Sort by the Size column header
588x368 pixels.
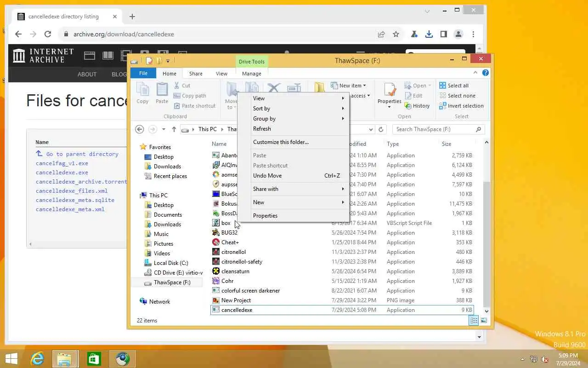pos(447,144)
